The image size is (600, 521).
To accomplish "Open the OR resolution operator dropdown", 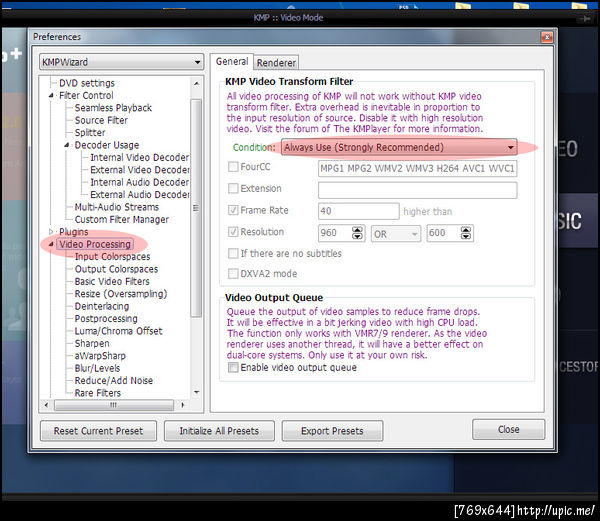I will [x=396, y=234].
